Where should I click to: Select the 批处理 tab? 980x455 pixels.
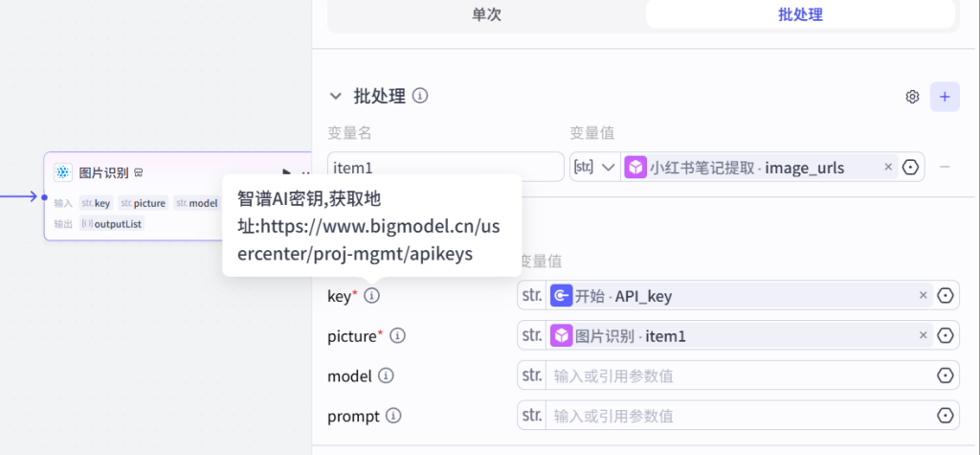[x=800, y=14]
